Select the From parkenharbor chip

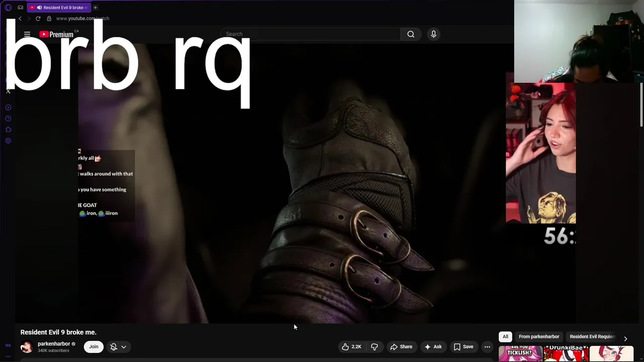539,336
